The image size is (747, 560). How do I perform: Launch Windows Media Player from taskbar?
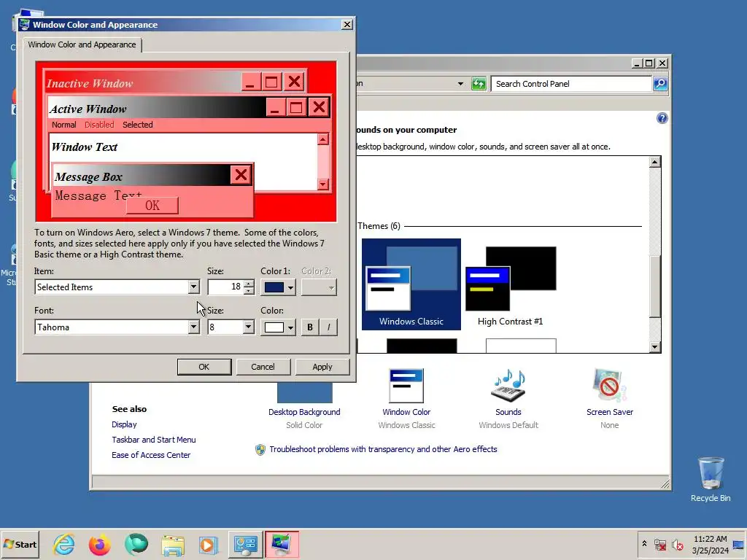coord(208,544)
